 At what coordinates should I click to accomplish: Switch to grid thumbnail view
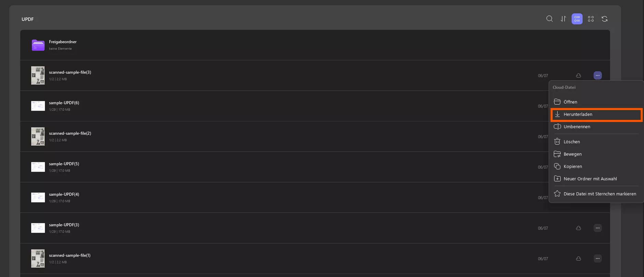591,19
